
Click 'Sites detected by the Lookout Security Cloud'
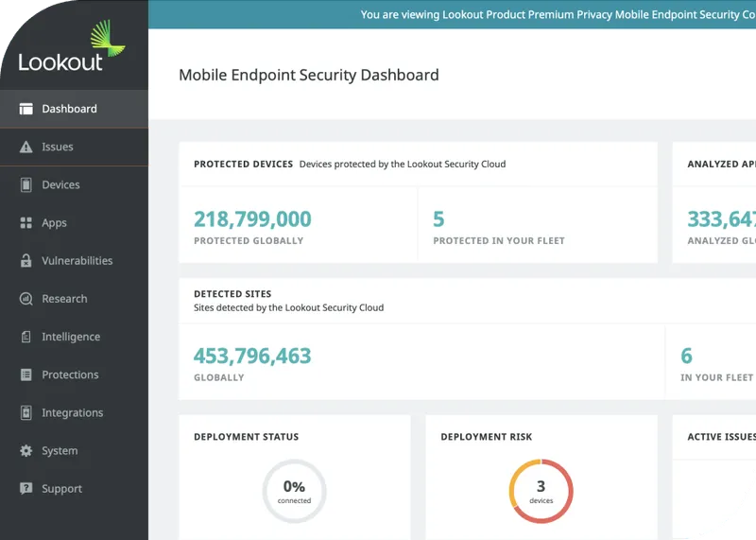coord(289,308)
